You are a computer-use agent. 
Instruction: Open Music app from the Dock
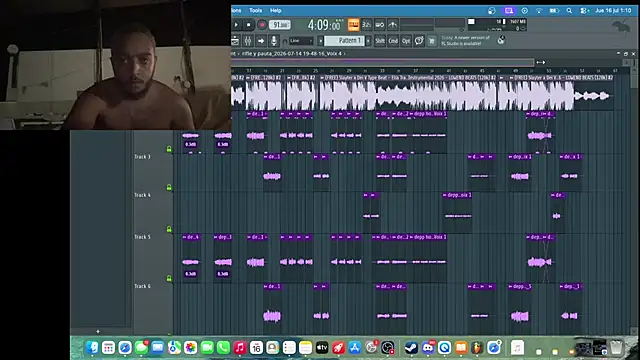(x=240, y=347)
